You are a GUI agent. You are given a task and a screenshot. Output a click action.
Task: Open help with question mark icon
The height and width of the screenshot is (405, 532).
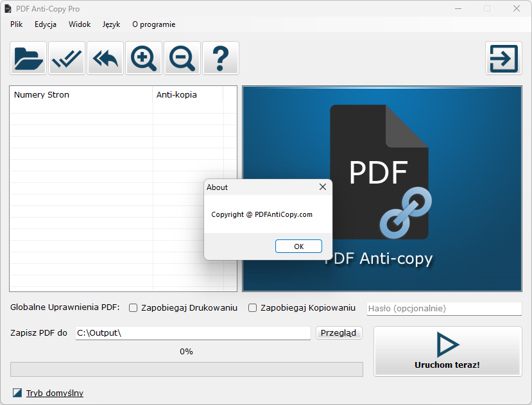pos(221,58)
